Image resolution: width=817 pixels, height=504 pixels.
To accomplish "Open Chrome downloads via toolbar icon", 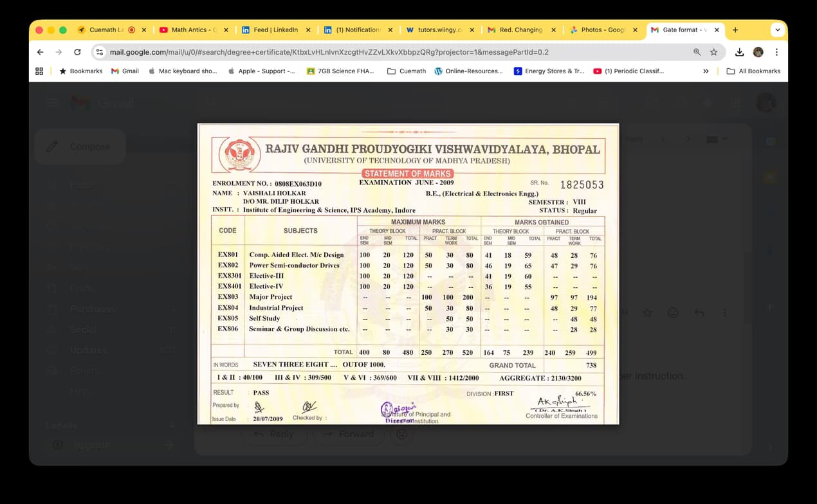I will tap(740, 52).
